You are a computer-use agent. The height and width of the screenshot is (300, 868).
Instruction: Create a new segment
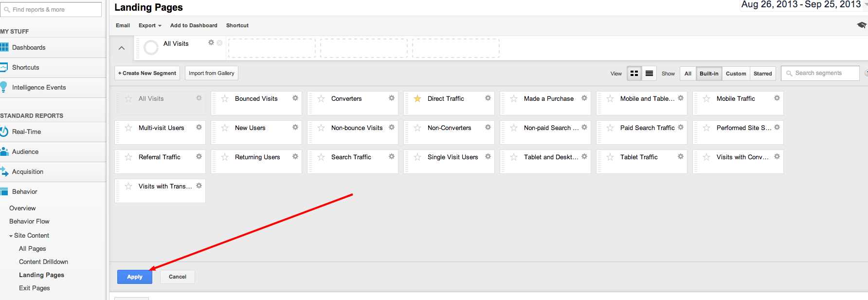click(x=147, y=73)
